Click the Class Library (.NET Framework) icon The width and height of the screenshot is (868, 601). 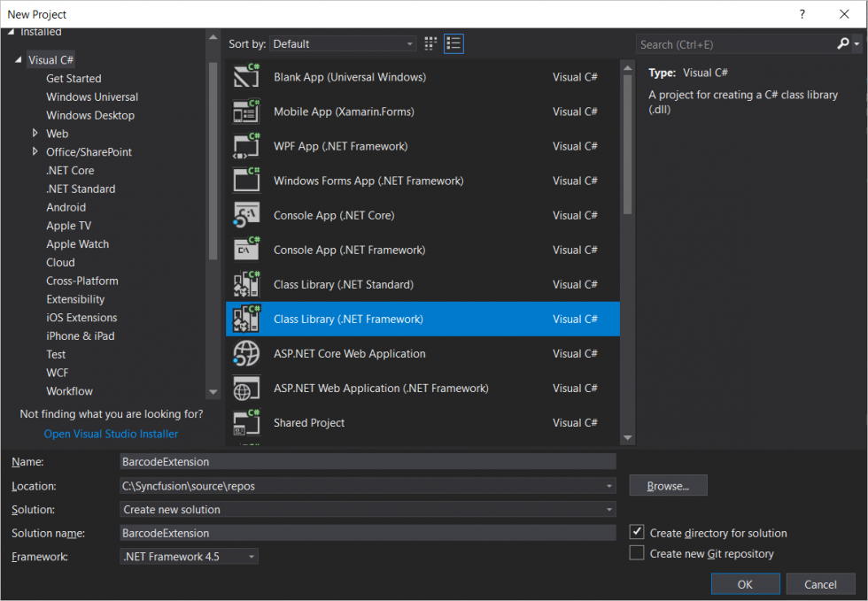tap(246, 319)
